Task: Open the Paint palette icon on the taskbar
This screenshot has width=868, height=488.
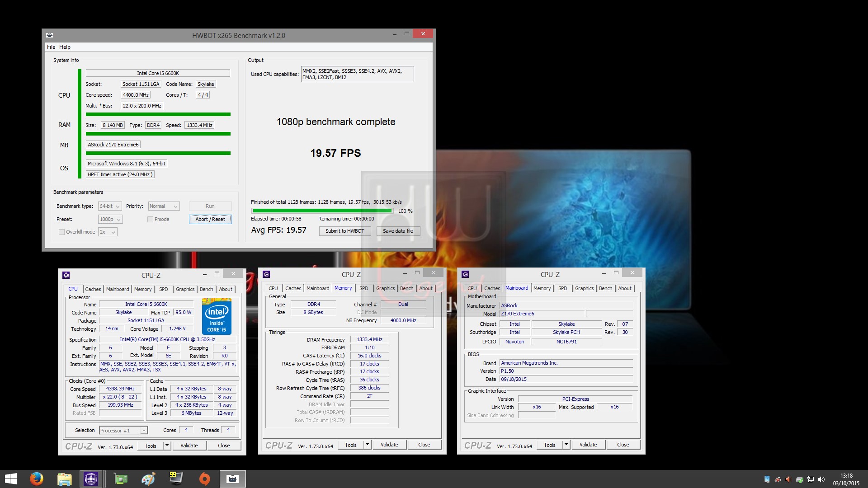Action: (148, 479)
